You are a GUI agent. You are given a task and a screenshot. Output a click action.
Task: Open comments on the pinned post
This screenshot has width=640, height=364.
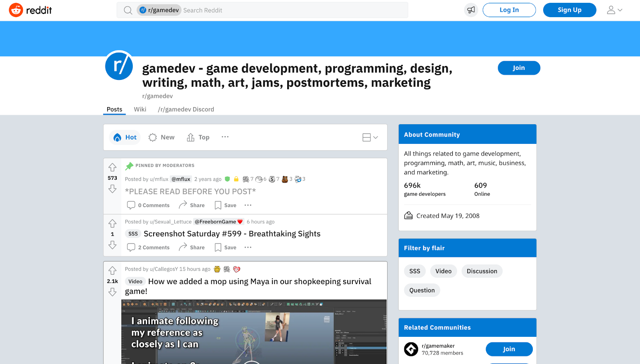coord(148,205)
